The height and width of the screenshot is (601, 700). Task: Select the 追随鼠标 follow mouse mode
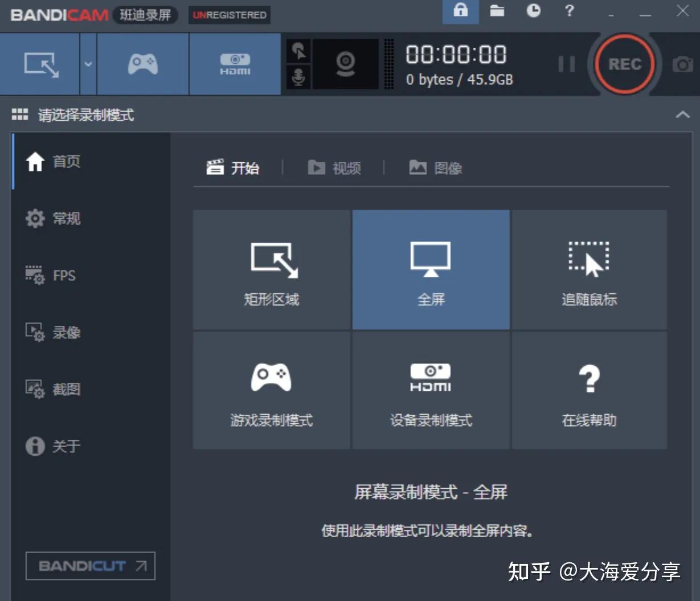click(590, 269)
